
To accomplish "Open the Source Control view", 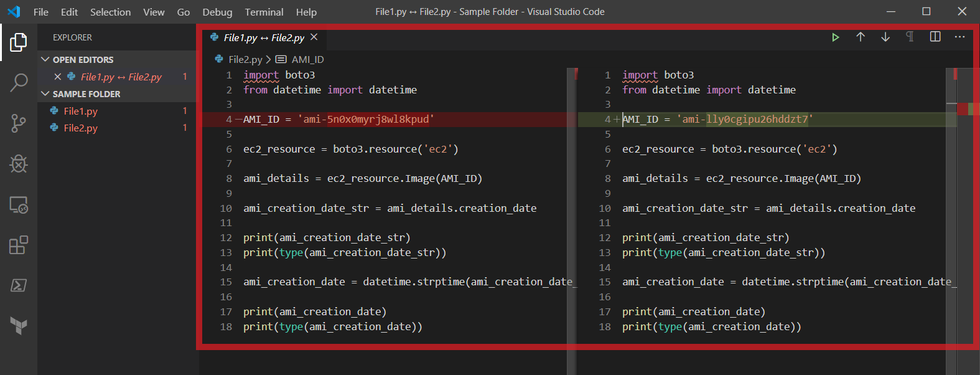I will click(x=19, y=123).
